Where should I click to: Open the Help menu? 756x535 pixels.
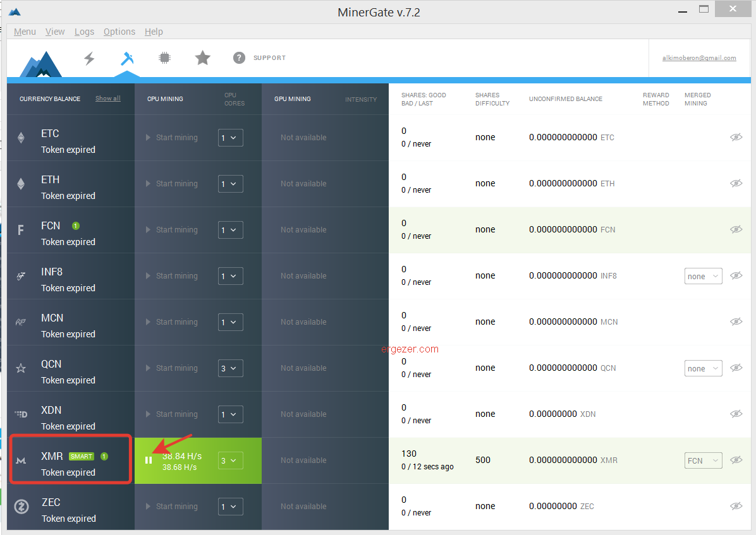pos(154,32)
